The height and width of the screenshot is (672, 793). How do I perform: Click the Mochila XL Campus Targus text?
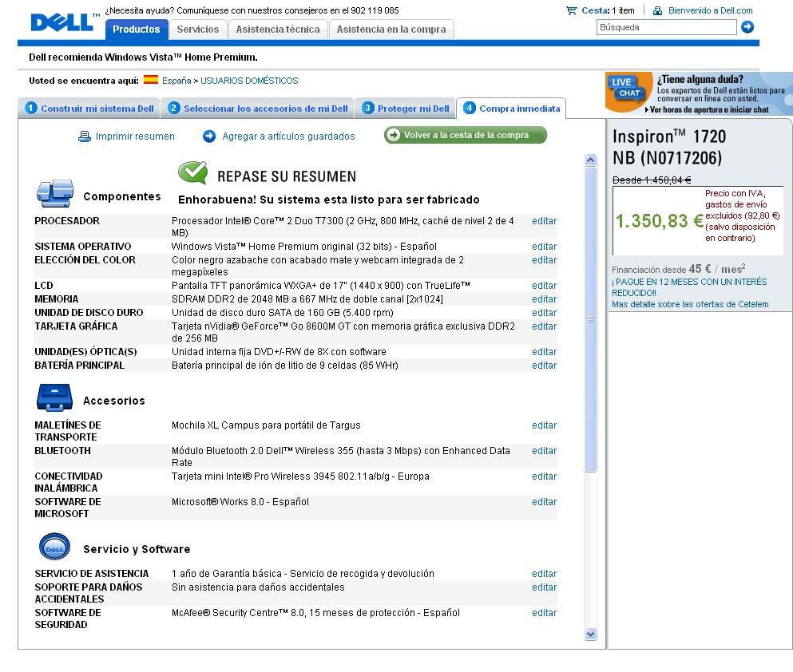click(x=266, y=425)
